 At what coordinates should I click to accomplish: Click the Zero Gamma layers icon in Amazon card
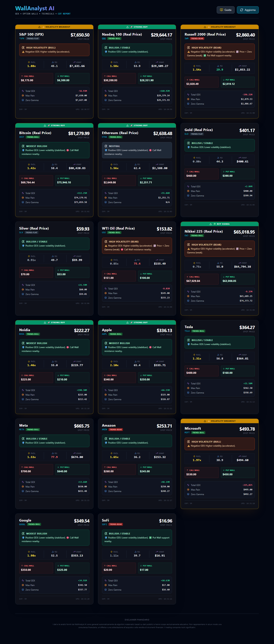pyautogui.click(x=105, y=491)
